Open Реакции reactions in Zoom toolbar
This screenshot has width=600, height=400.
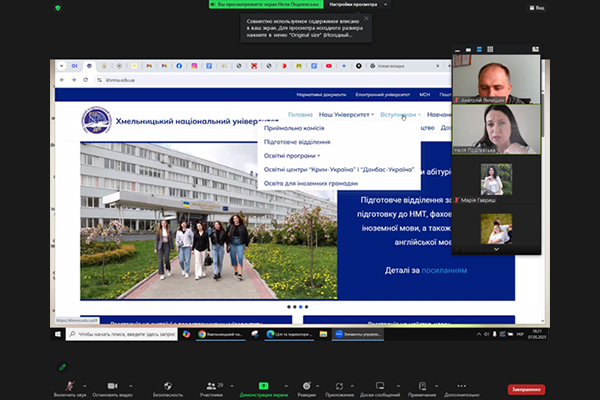pos(307,389)
